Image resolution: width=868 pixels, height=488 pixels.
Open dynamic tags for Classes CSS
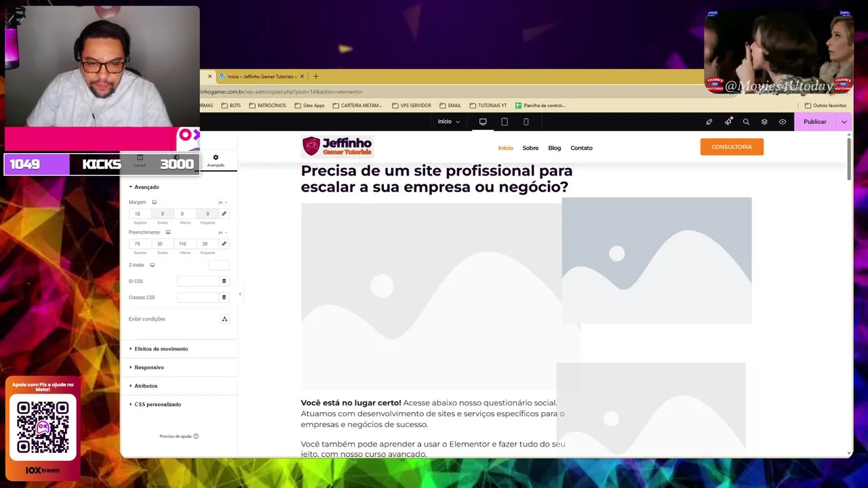click(x=224, y=298)
